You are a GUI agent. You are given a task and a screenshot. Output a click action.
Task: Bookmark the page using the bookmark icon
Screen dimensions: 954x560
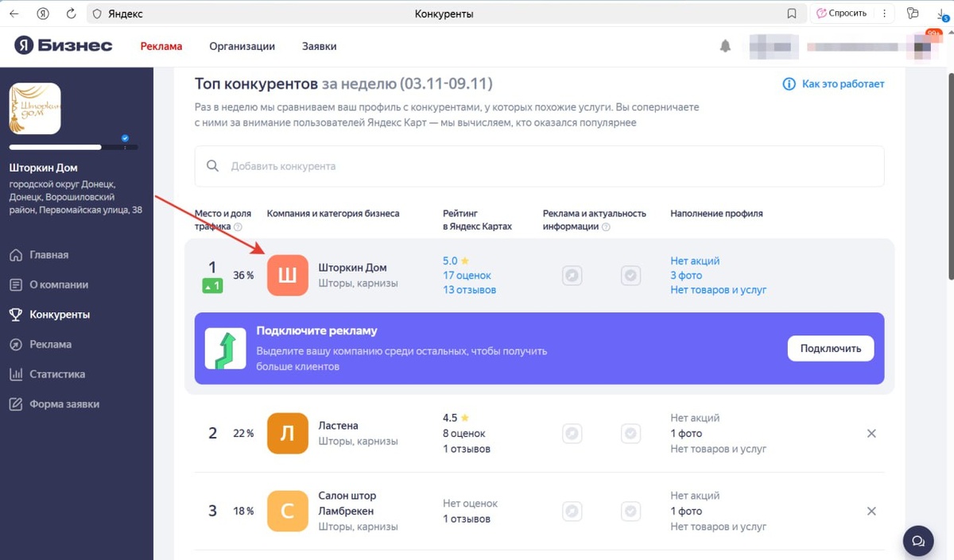tap(791, 14)
